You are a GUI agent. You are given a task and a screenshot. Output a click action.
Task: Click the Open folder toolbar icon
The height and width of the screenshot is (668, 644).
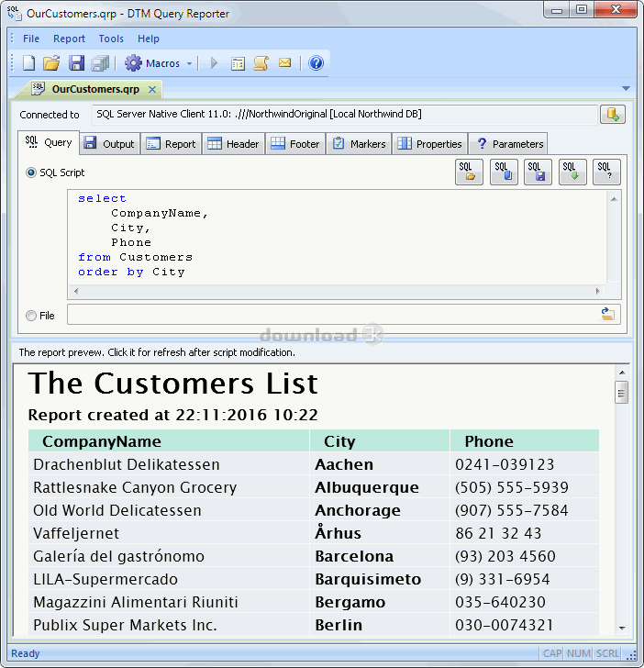click(x=51, y=63)
